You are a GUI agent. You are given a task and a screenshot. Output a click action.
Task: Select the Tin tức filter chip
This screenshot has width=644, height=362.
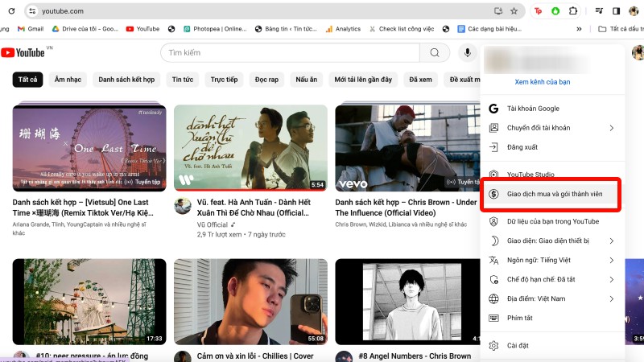click(x=183, y=79)
